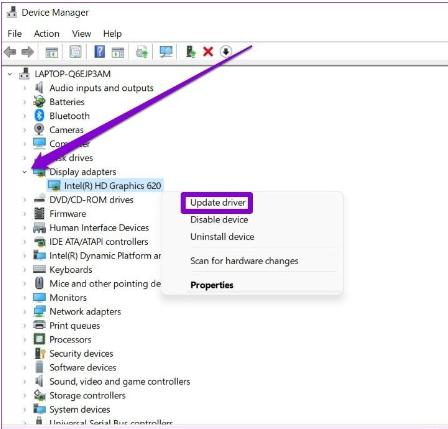The height and width of the screenshot is (429, 448).
Task: Click the download arrow update driver icon
Action: point(226,52)
